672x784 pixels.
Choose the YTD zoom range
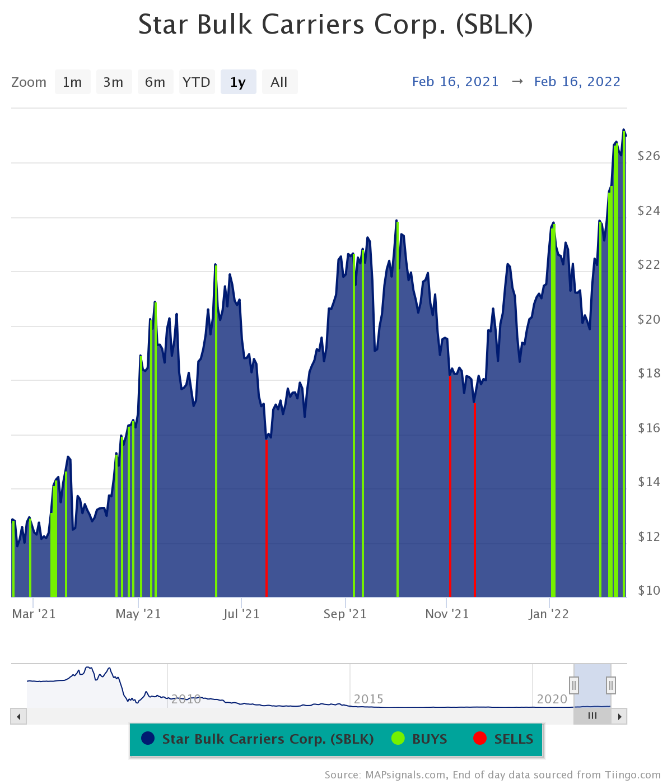tap(197, 82)
